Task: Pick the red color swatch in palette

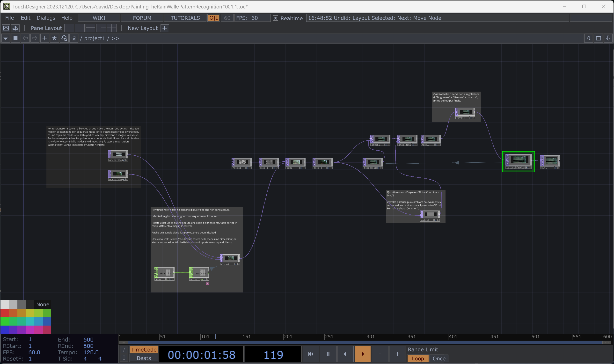Action: [x=5, y=313]
